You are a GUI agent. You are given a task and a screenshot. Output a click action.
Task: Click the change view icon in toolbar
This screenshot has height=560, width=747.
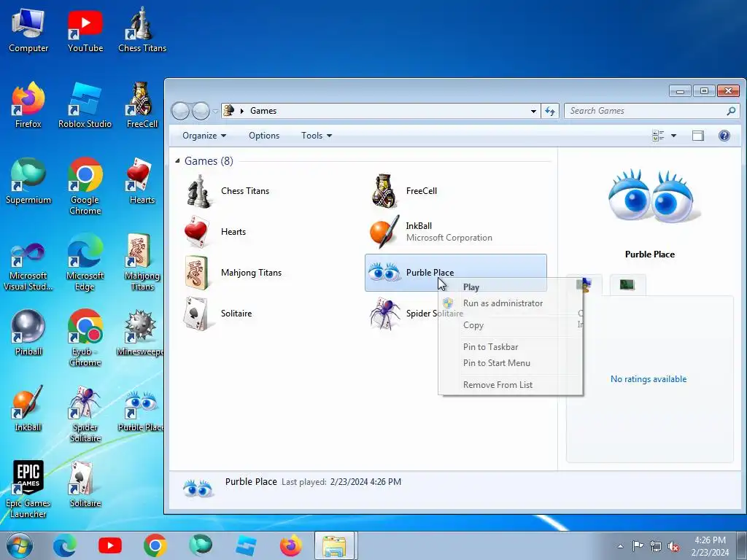(658, 136)
